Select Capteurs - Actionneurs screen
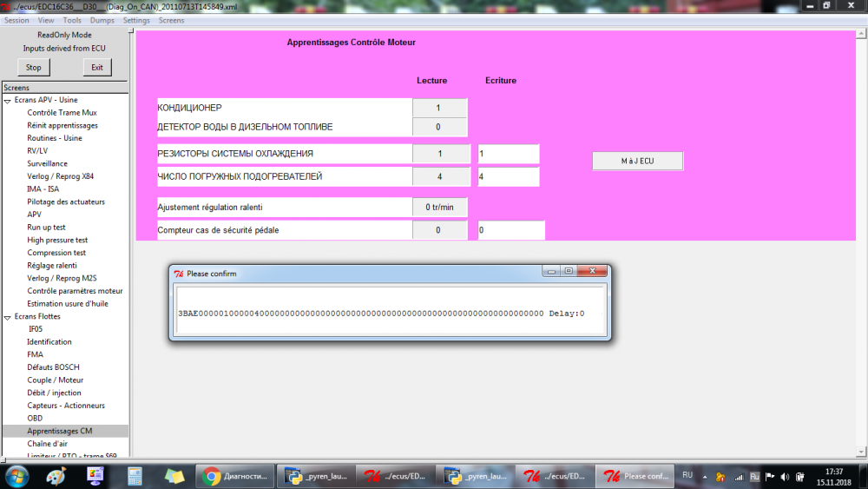 tap(66, 406)
